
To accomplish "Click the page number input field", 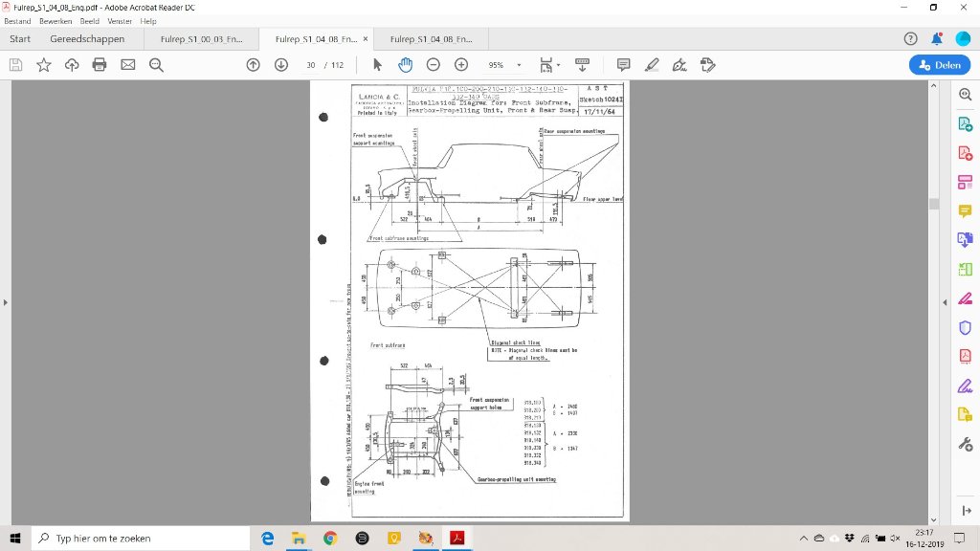I will tap(311, 65).
